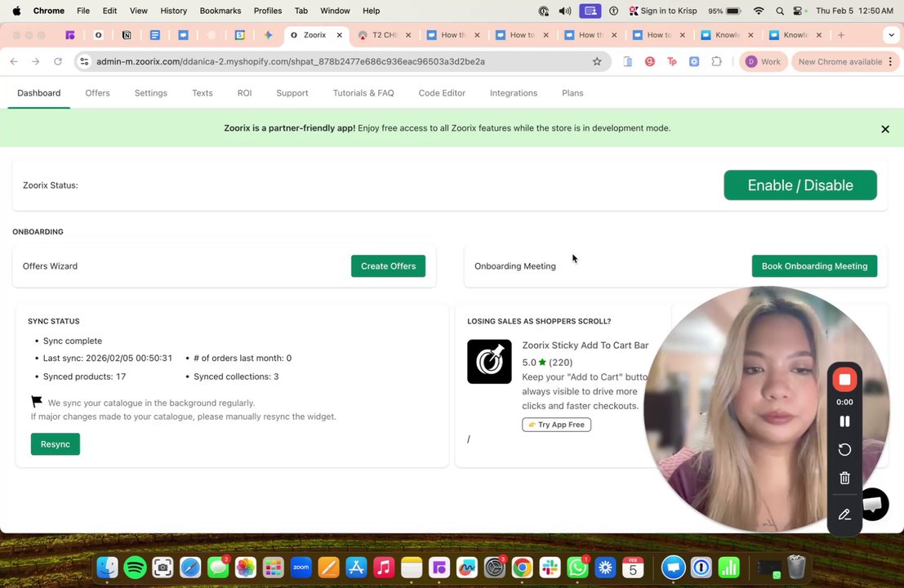Switch to the T2 CHI browser tab
This screenshot has height=588, width=904.
383,34
